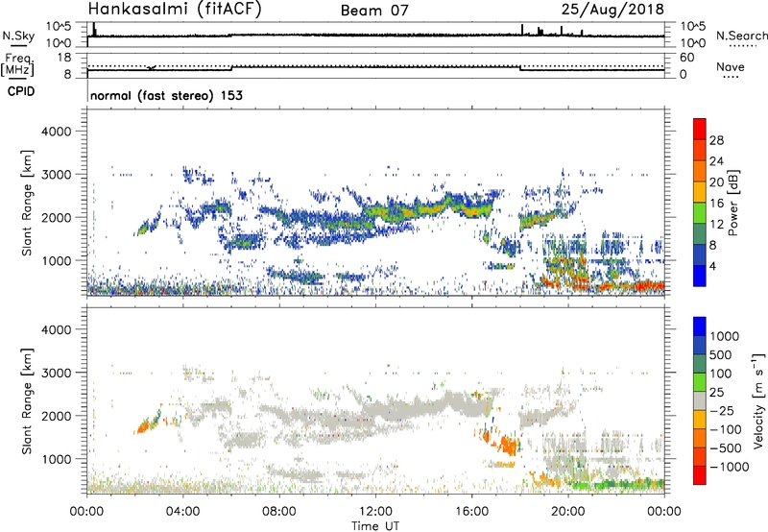Click the "12:00" time tick label
Screen dimensions: 768x532
click(375, 512)
